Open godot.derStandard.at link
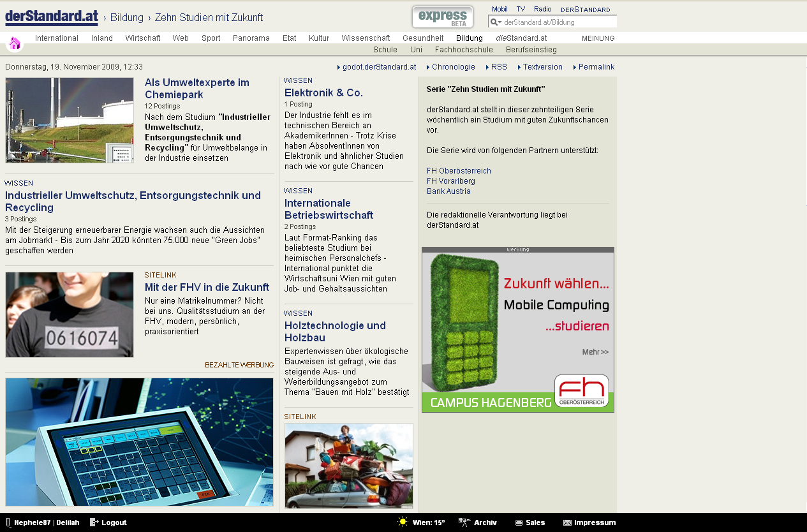Screen dimensions: 807x532 (x=380, y=67)
